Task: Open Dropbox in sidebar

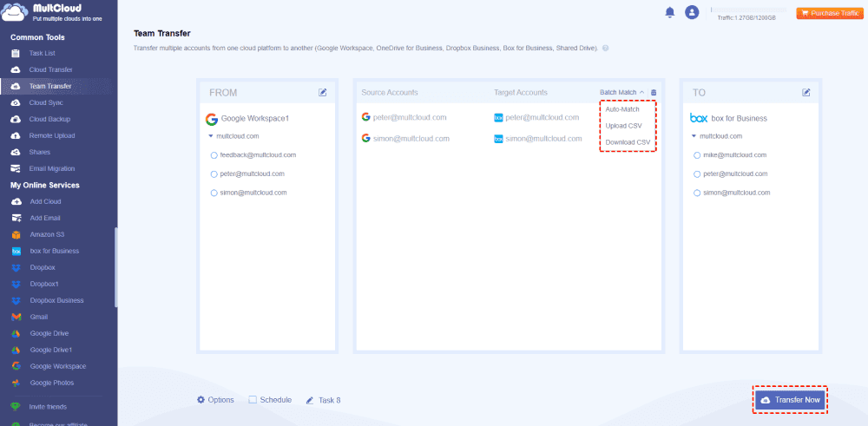Action: click(x=42, y=268)
